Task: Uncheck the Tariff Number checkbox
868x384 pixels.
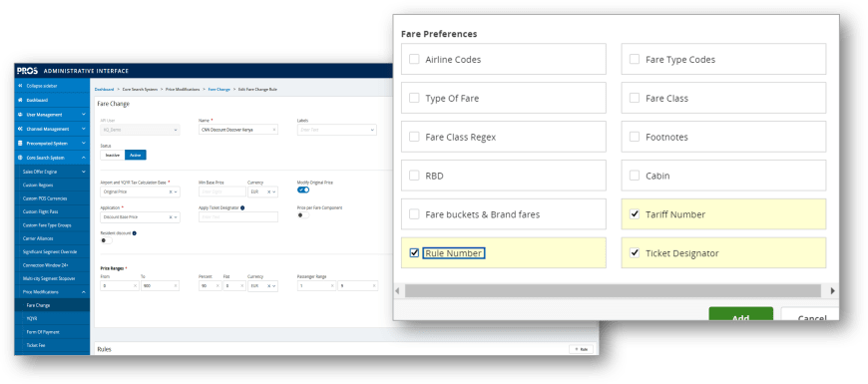Action: click(635, 214)
